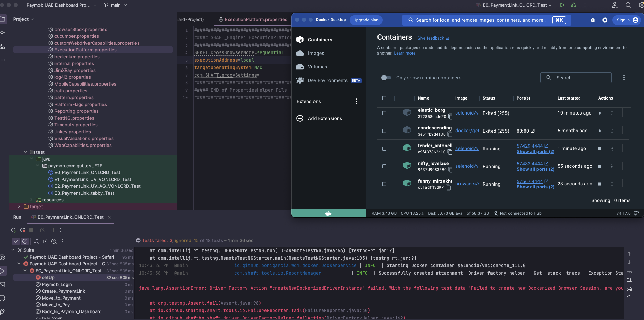The image size is (644, 320).
Task: Collapse the java folder in Project tree
Action: click(x=31, y=159)
